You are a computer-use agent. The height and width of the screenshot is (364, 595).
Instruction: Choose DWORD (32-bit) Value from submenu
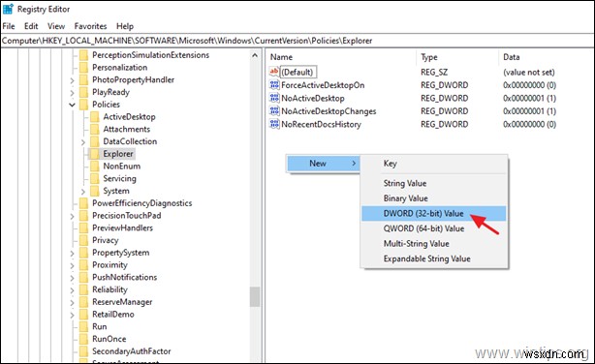click(434, 214)
